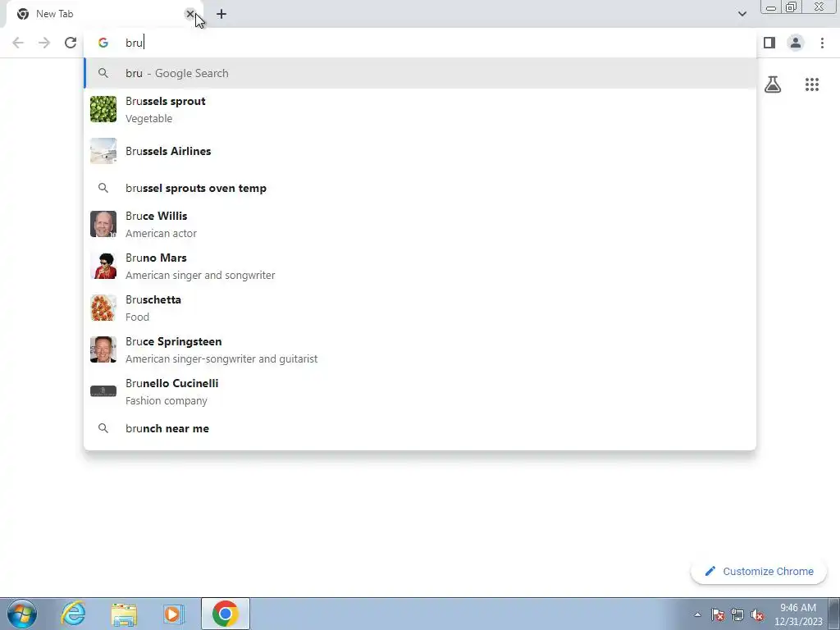Click the Customize Chrome button

pyautogui.click(x=759, y=571)
